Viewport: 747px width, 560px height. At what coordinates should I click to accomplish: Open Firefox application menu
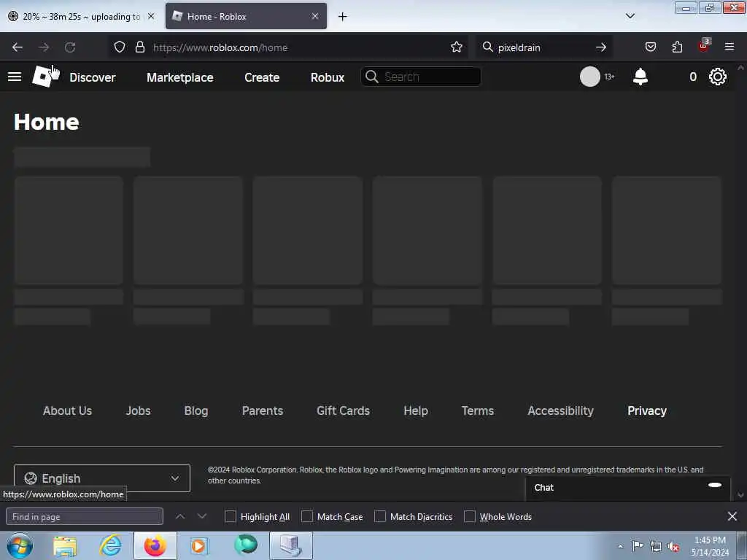coord(729,47)
